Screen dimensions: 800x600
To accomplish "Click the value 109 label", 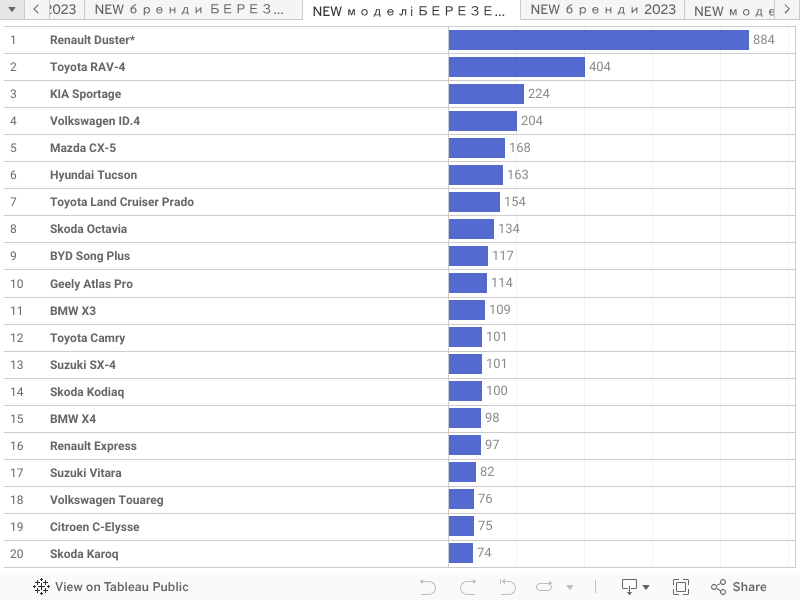I will click(499, 310).
